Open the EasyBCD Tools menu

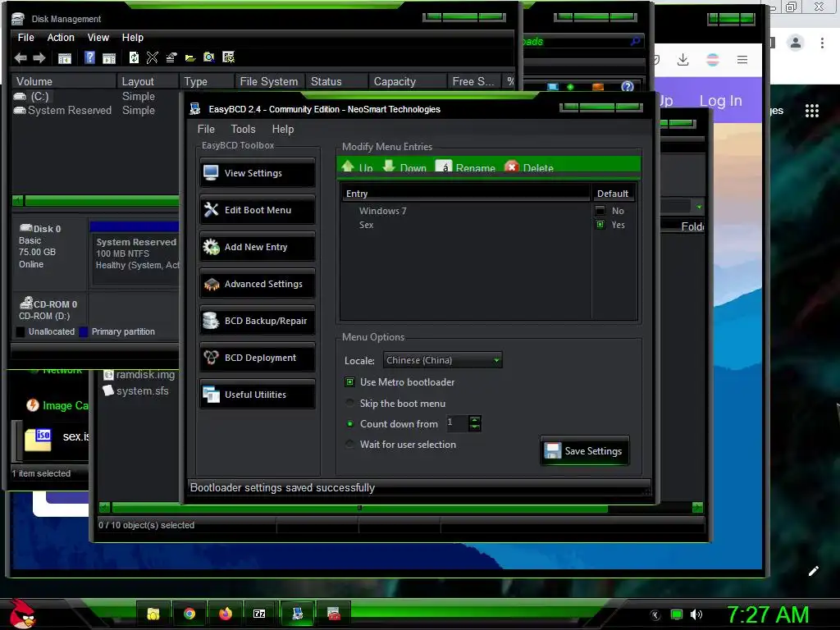pos(243,129)
